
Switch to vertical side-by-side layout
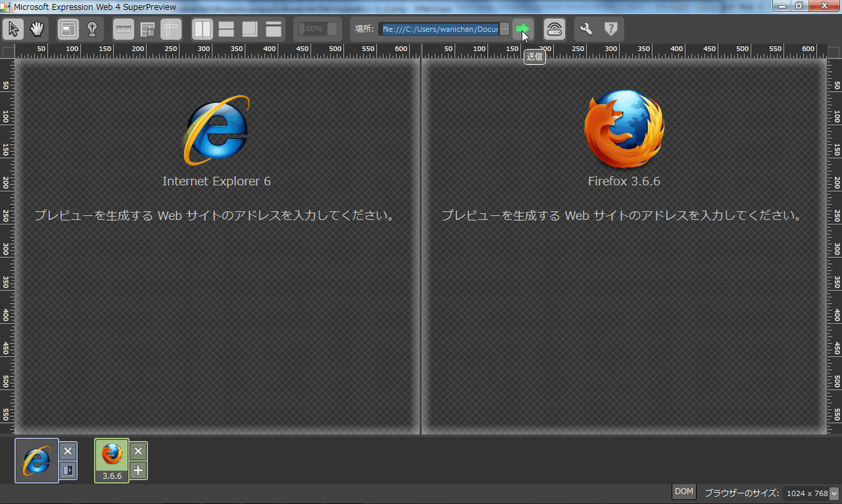click(x=203, y=29)
